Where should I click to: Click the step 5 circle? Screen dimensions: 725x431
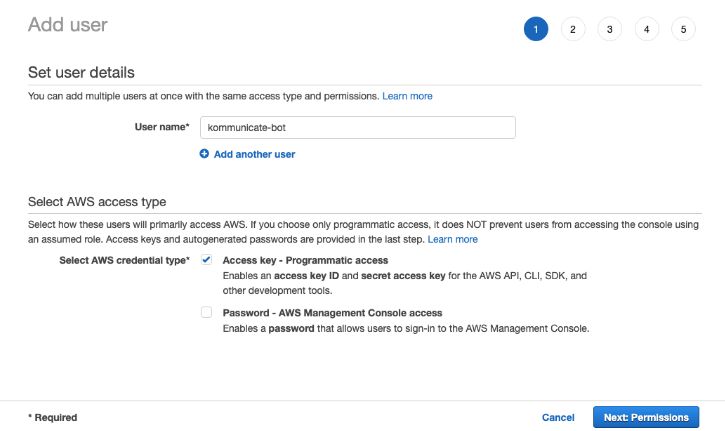pos(683,29)
